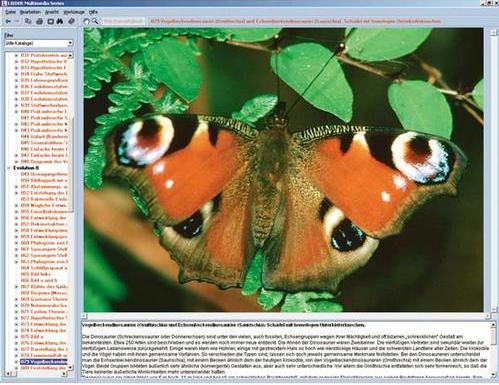The width and height of the screenshot is (499, 385).
Task: Select tree item 034 Frühe Stoffwechsel
Action: click(x=44, y=74)
